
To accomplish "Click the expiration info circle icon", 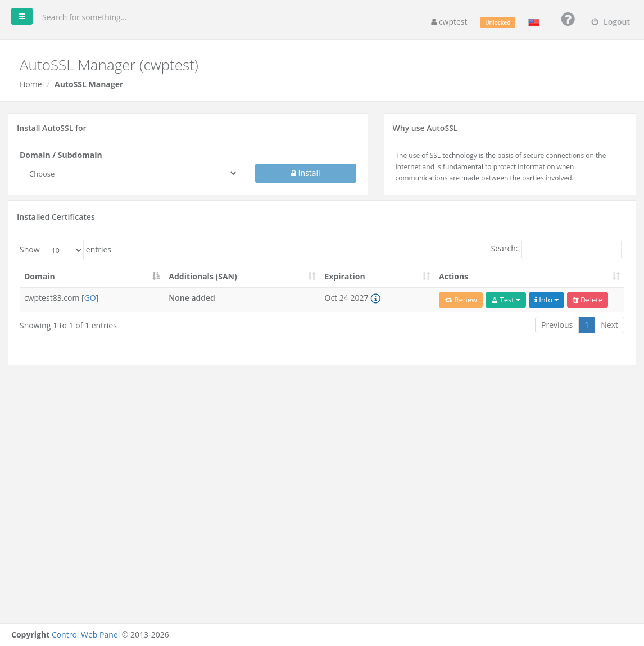I will 375,299.
